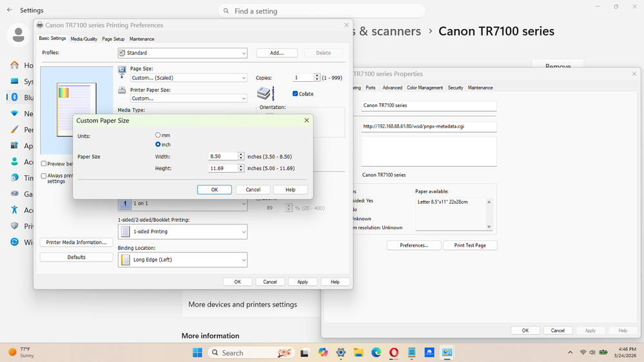Open the Windows Start menu
Image resolution: width=644 pixels, height=362 pixels.
coord(197,352)
